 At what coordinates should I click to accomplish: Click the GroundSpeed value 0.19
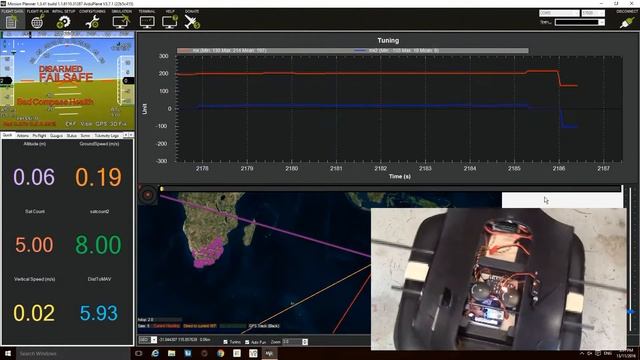point(98,177)
